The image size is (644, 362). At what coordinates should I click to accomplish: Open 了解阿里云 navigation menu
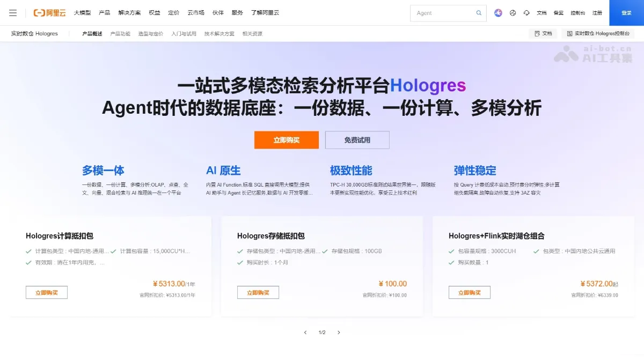[x=265, y=13]
